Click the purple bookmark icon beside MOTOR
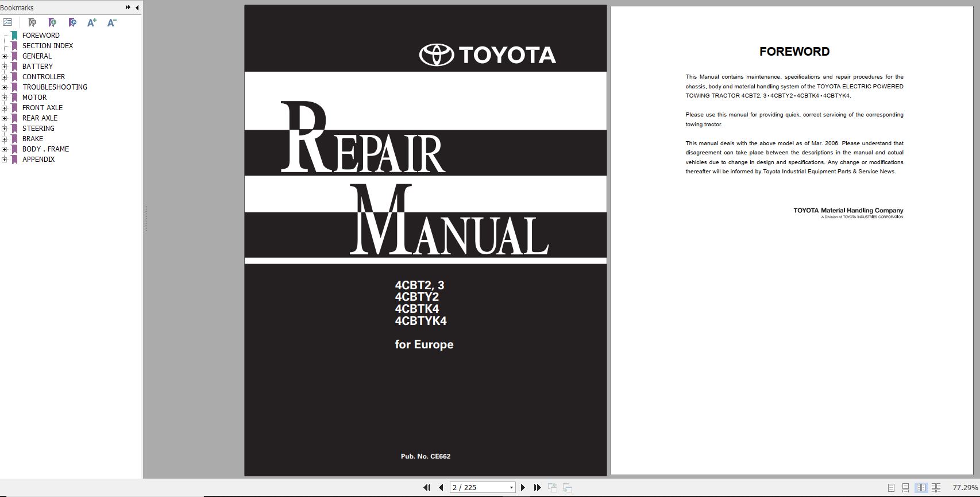980x497 pixels. click(15, 98)
